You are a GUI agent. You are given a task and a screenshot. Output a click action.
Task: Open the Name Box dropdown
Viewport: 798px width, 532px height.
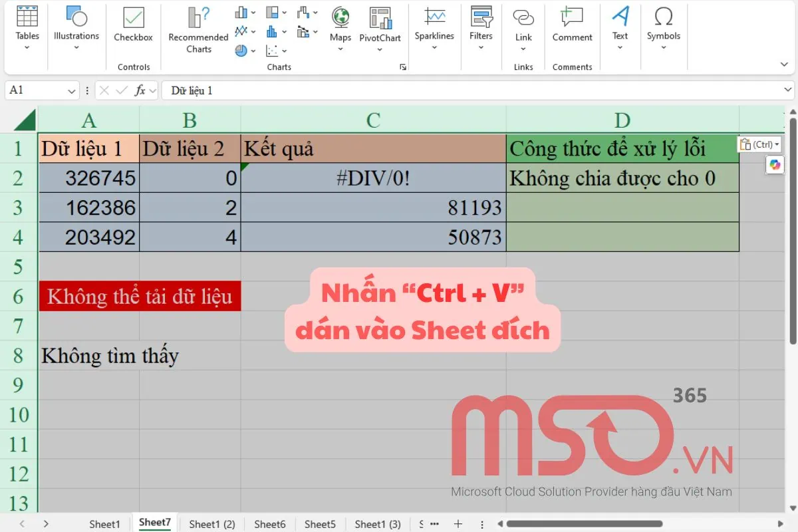[x=71, y=90]
